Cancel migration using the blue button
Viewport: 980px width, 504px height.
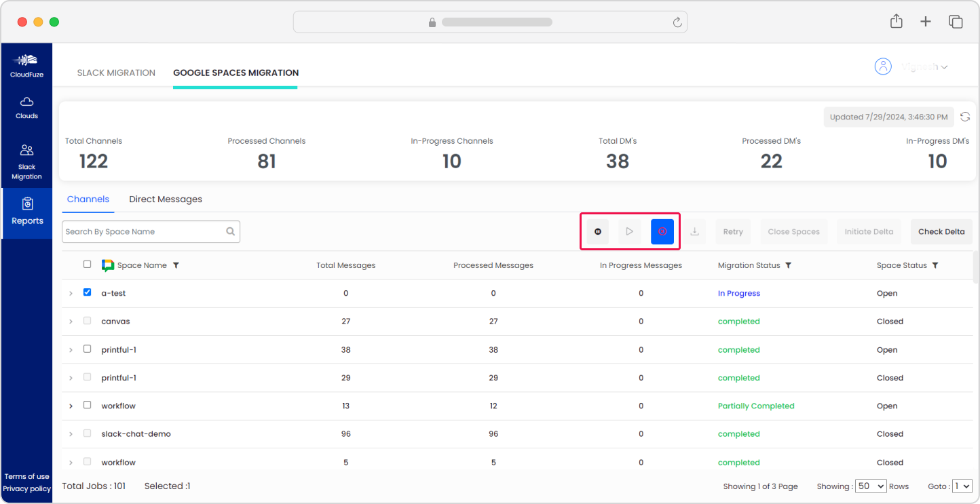[662, 231]
